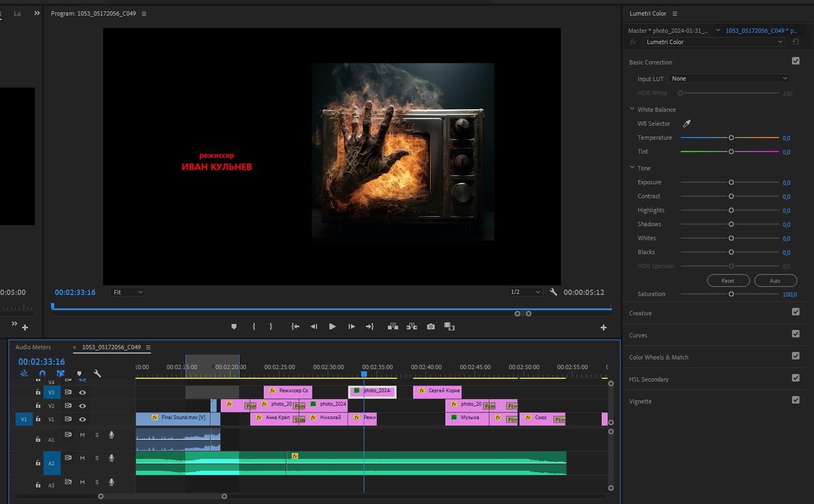
Task: Open the HSL Secondary section
Action: click(x=649, y=379)
